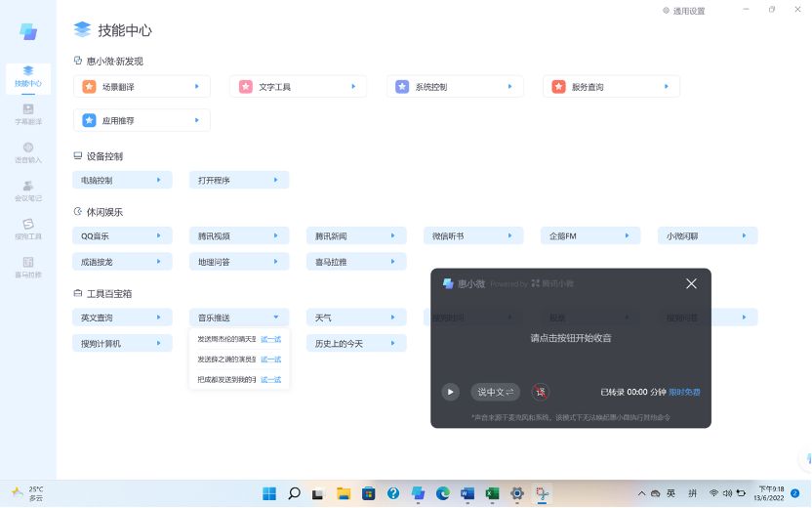Open the Windows Start menu
The image size is (812, 508).
coord(269,493)
